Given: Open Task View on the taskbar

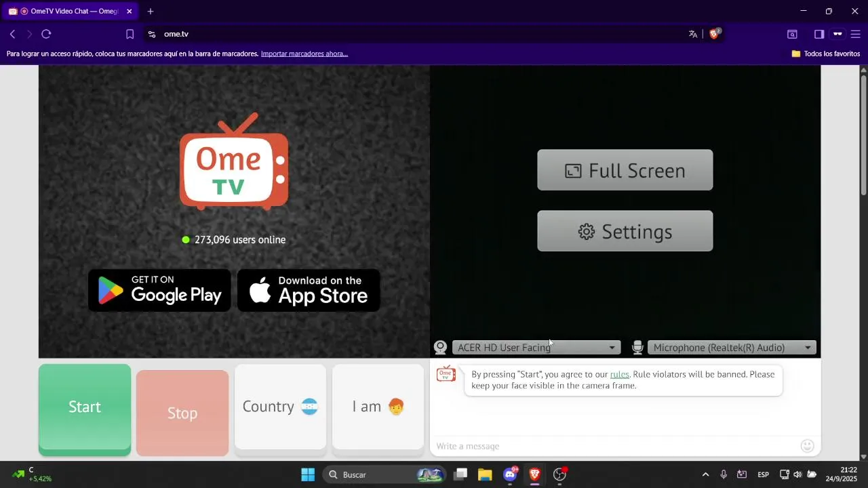Looking at the screenshot, I should pos(460,474).
